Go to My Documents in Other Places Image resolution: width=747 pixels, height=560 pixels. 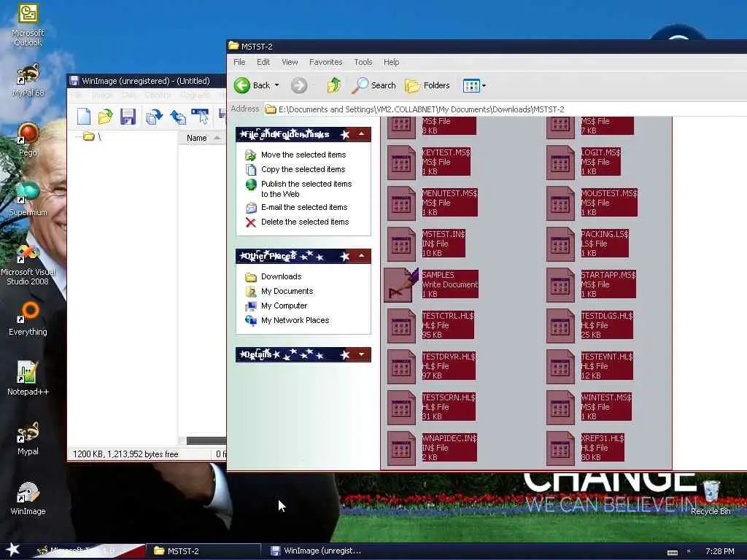[287, 292]
